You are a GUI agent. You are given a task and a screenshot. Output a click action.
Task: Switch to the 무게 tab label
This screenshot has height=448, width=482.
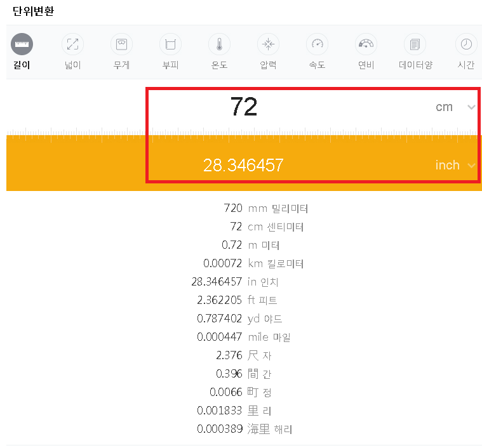click(121, 65)
